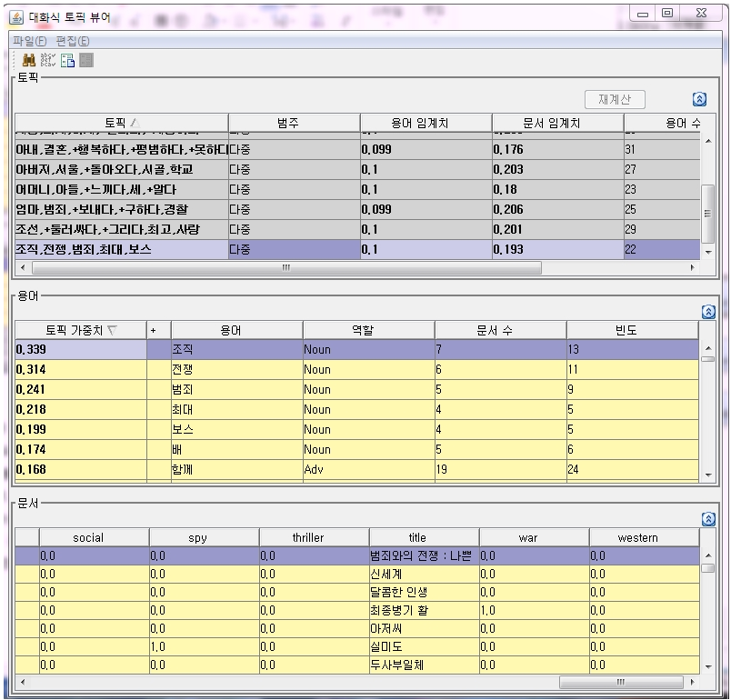The image size is (731, 700).
Task: Select topic row 아버지,서울,+돌아오다
Action: click(357, 169)
